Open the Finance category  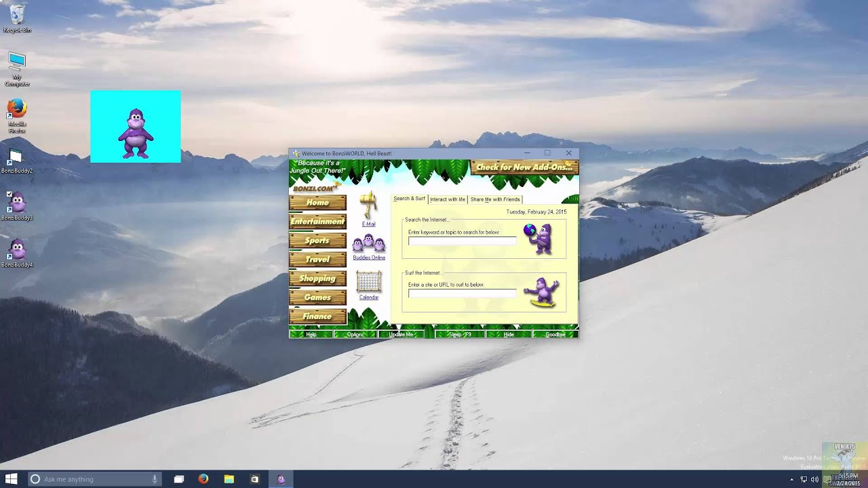[317, 317]
